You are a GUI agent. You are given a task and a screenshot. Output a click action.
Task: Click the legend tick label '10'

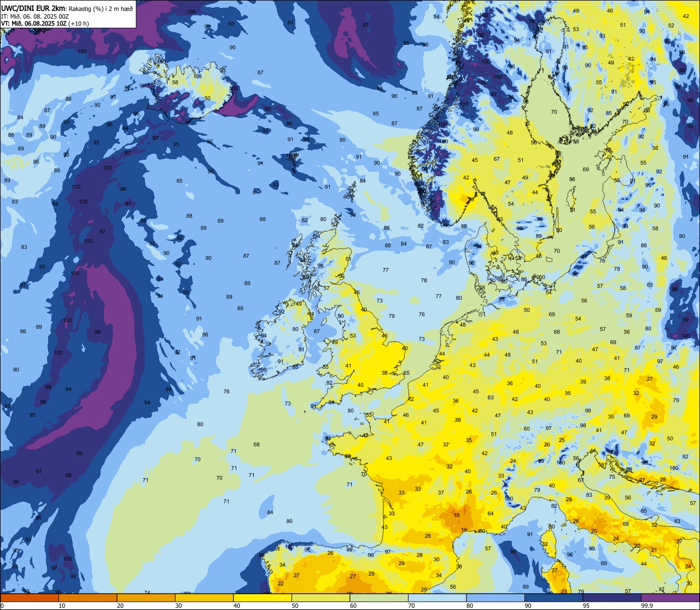click(x=62, y=606)
